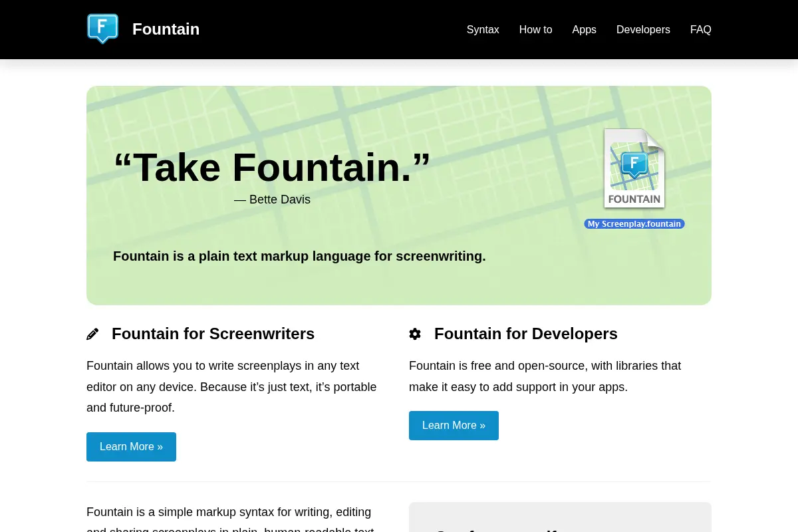Click the paragraph starting Fountain is a simple markup

point(229,520)
